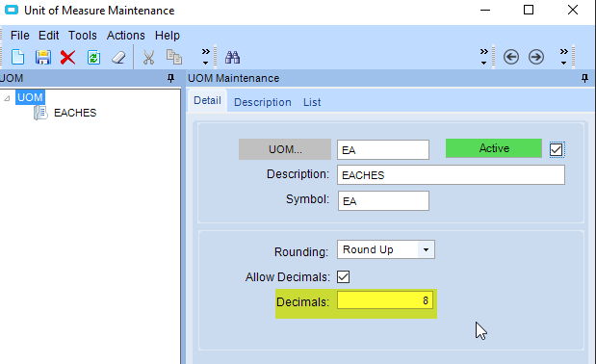Viewport: 596px width, 364px height.
Task: Collapse the UOM tree node
Action: (x=7, y=98)
